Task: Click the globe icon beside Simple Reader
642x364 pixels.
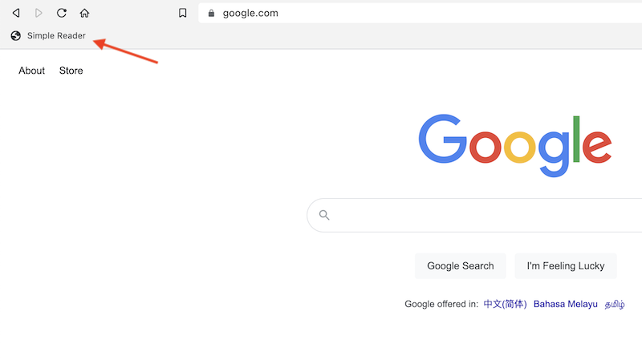Action: click(15, 35)
